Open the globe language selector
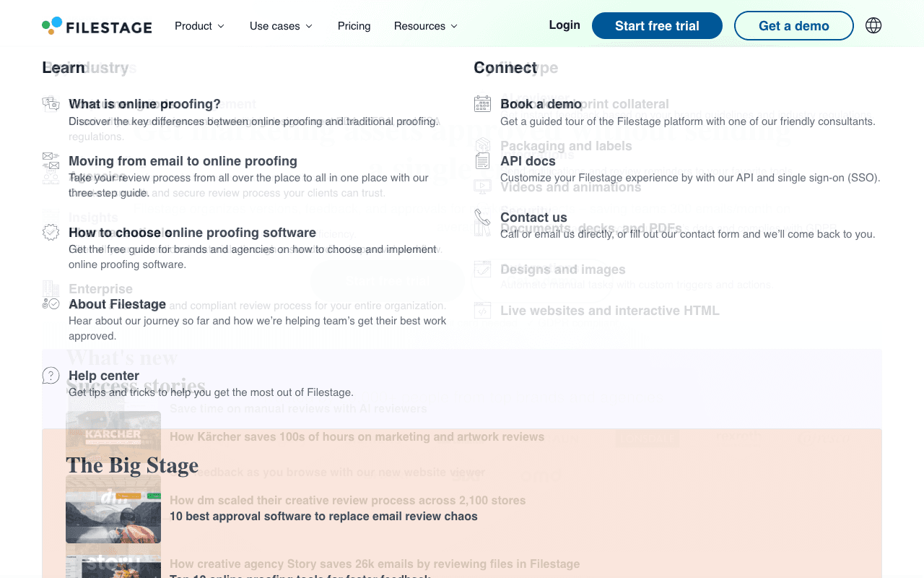Screen dimensions: 924x578 tap(873, 26)
